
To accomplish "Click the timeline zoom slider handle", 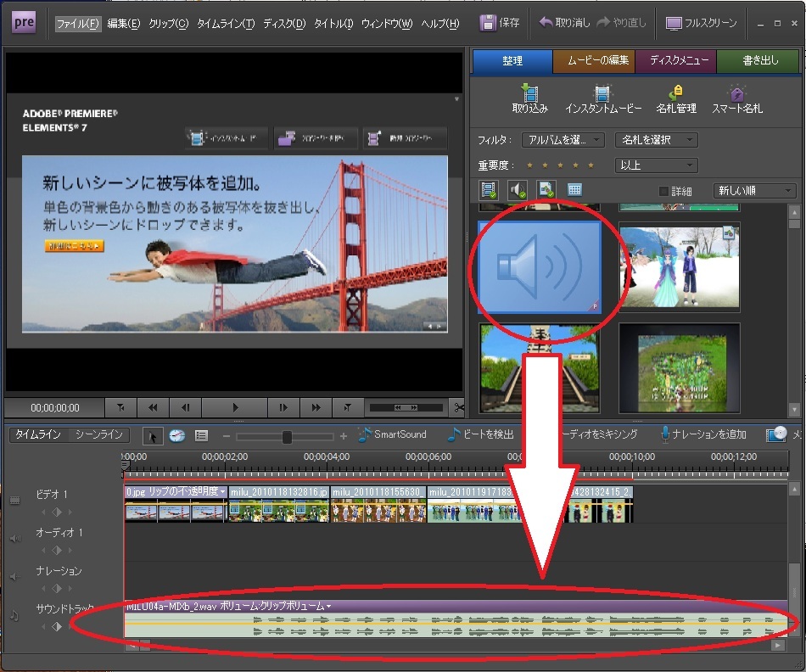I will [x=287, y=436].
